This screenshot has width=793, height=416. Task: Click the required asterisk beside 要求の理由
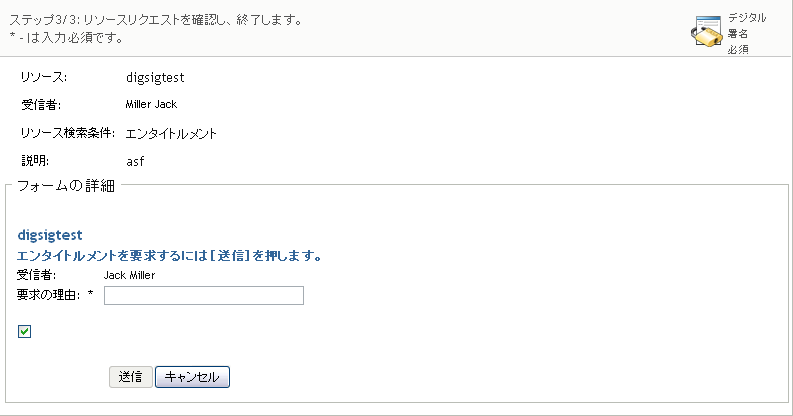click(x=91, y=294)
